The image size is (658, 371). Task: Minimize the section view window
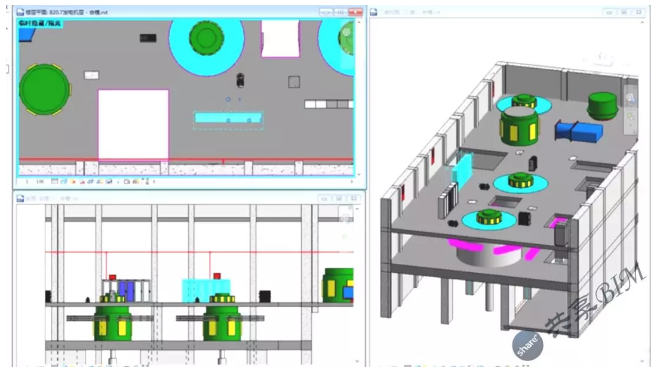tap(324, 199)
